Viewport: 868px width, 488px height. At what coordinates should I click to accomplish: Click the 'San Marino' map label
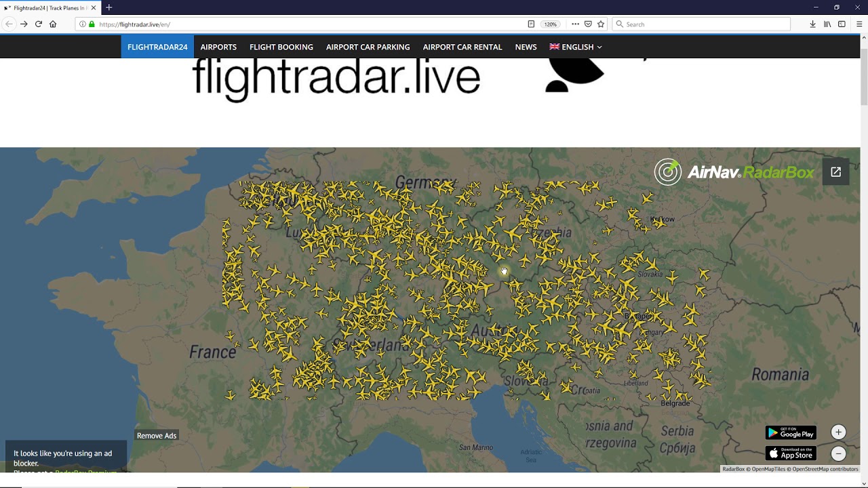[476, 447]
